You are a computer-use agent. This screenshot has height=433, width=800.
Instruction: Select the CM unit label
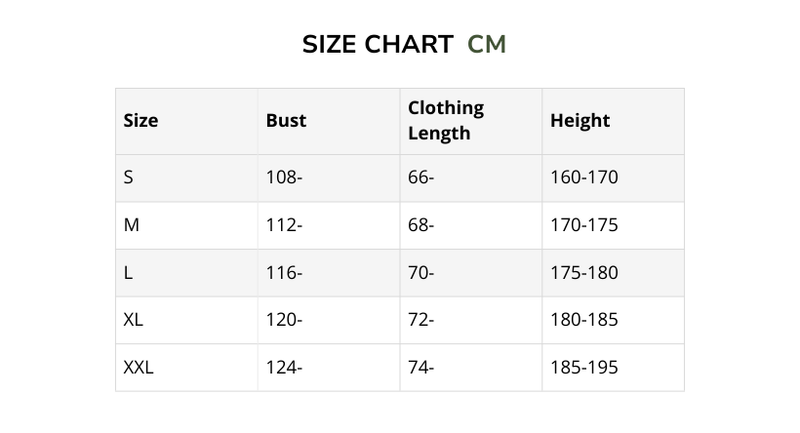coord(487,45)
